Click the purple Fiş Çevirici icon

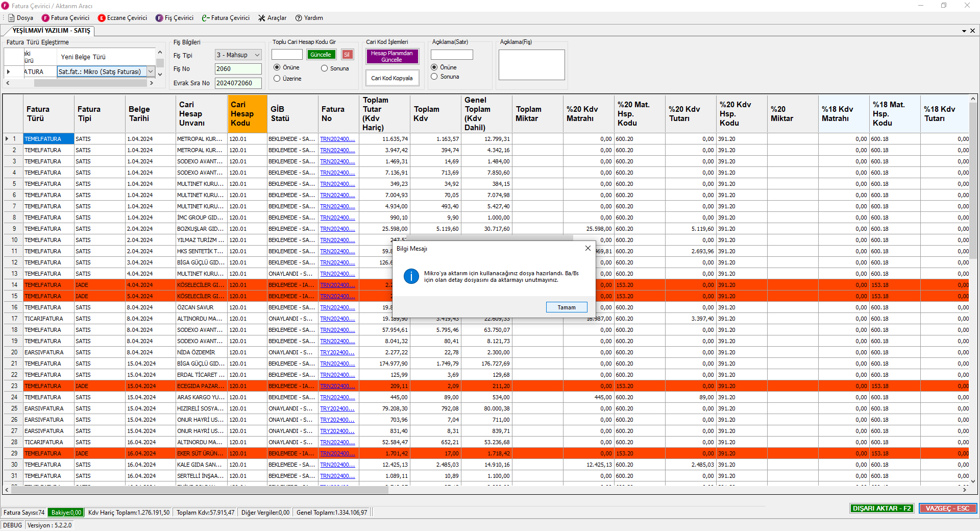coord(159,18)
